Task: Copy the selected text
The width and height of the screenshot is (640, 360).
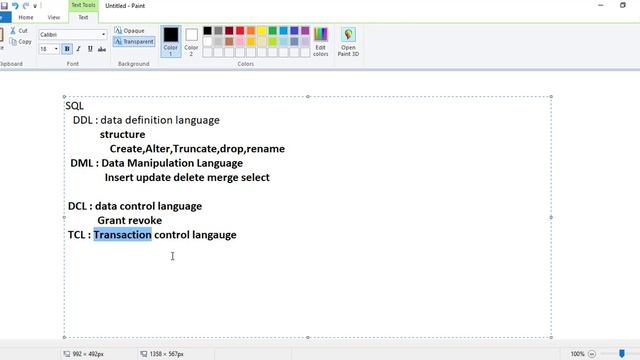Action: (x=20, y=42)
